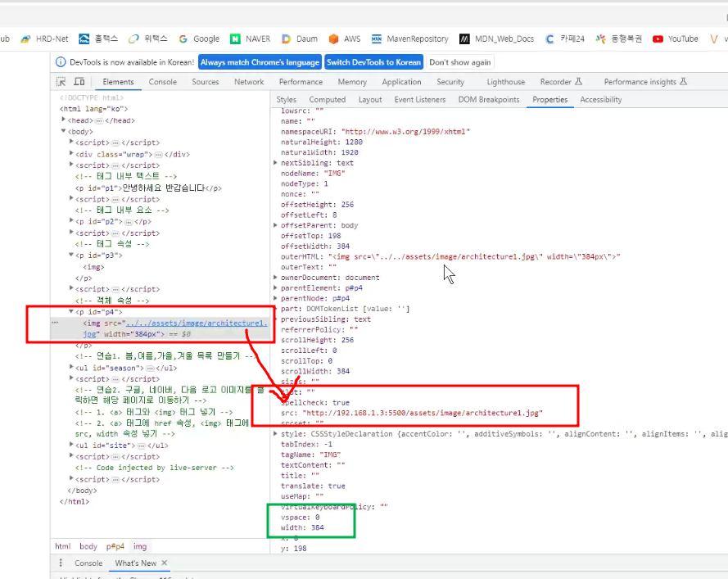Toggle the device toolbar icon
Viewport: 728px width, 579px height.
[79, 82]
